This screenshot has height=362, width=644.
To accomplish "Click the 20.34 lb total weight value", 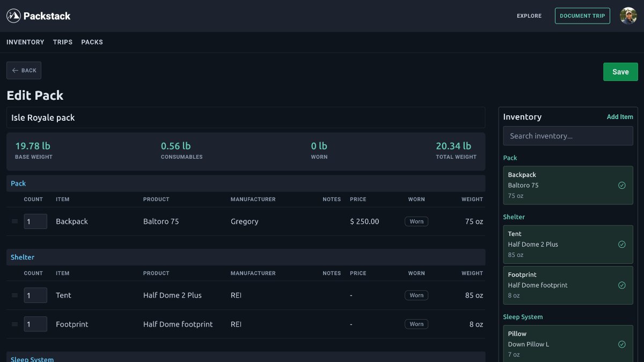I will pyautogui.click(x=453, y=146).
